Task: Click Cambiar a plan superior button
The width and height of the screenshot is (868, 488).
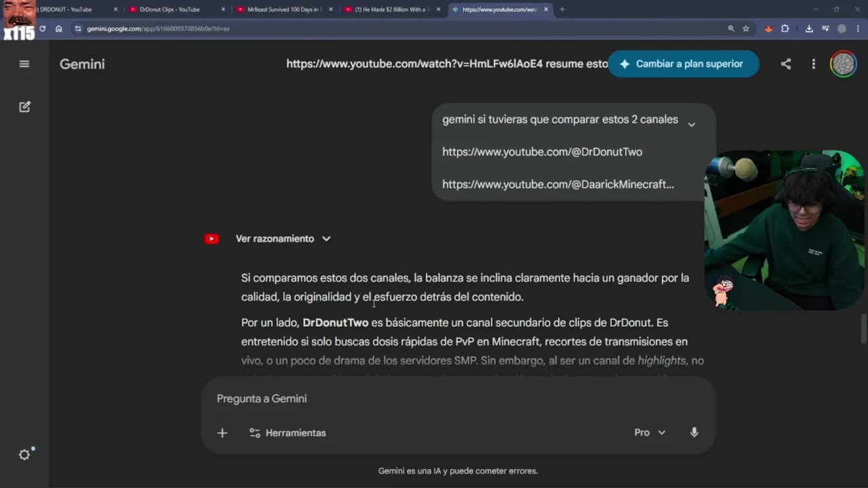Action: [683, 64]
